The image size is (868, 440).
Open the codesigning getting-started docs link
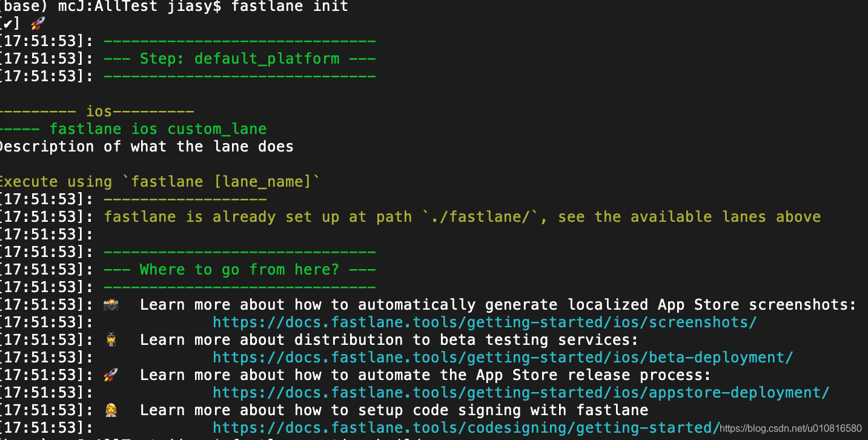coord(466,428)
